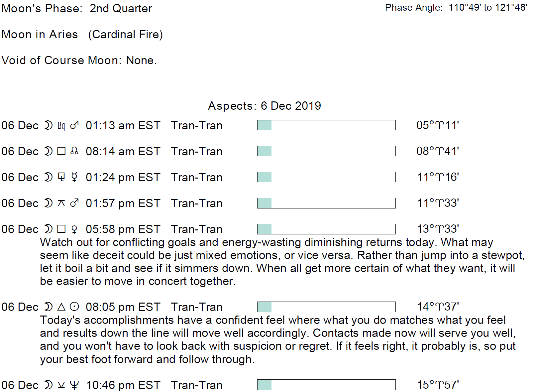
Task: Click the sesquiquadrate symbol in the 01:24 pm row
Action: point(61,177)
